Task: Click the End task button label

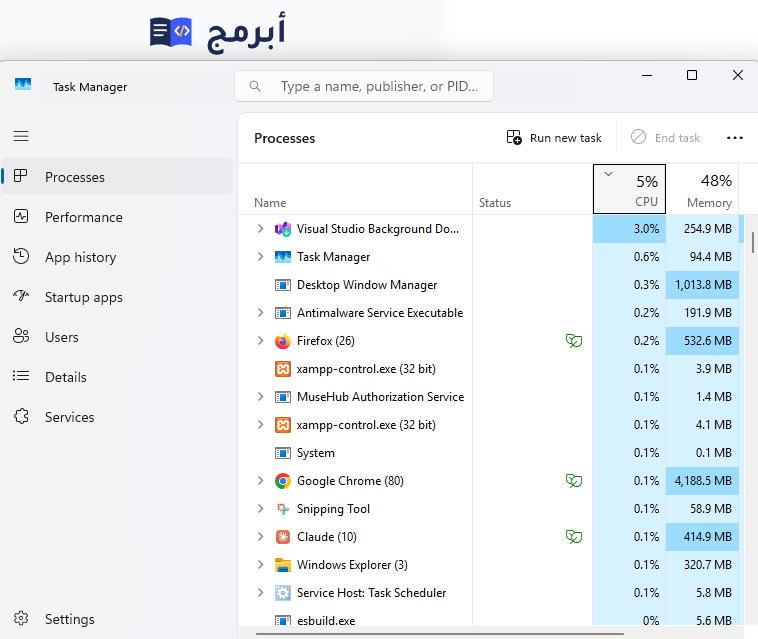Action: tap(677, 138)
